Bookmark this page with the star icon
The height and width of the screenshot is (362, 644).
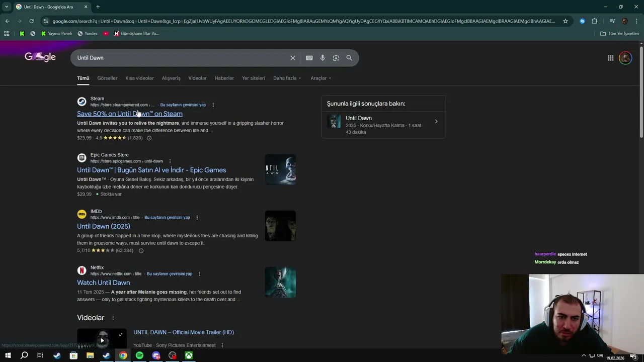(566, 21)
